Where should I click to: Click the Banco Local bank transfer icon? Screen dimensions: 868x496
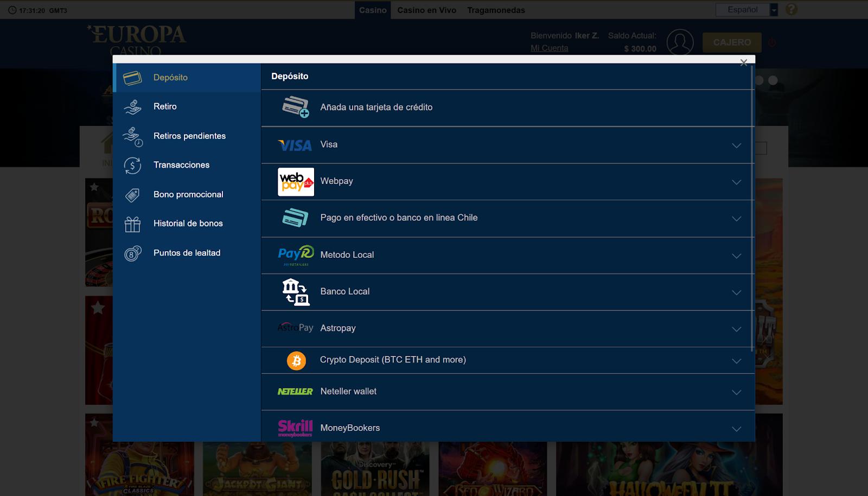coord(296,292)
